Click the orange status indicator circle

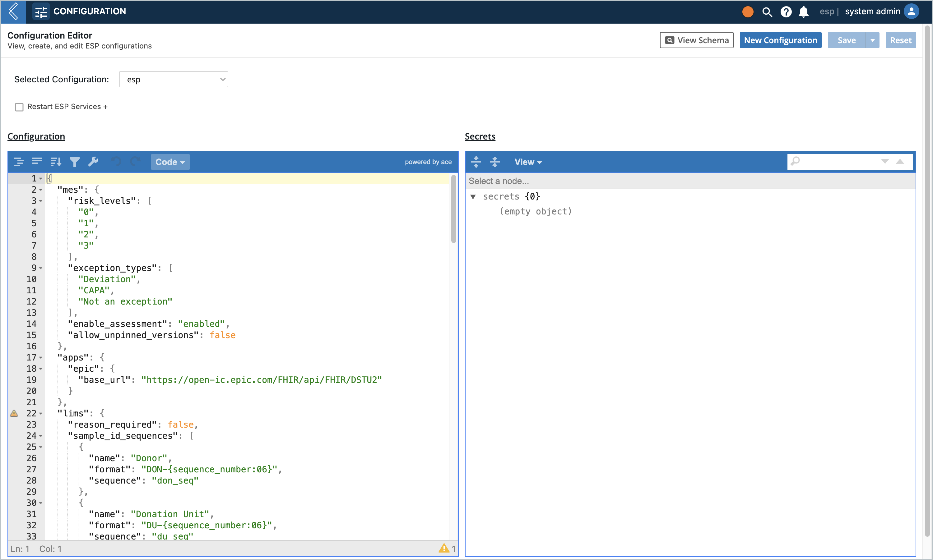748,12
